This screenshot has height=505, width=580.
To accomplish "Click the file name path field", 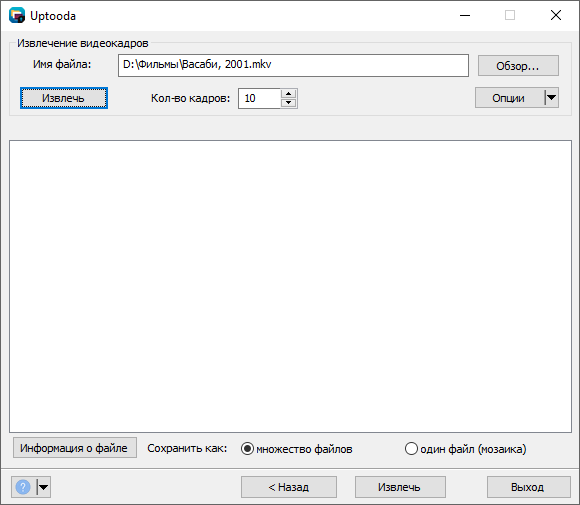I will click(x=293, y=65).
